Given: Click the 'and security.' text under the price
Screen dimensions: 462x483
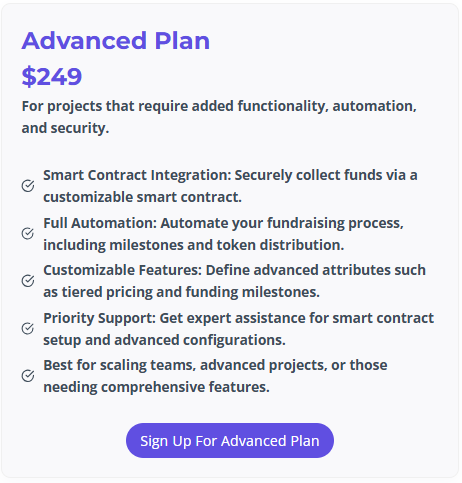Looking at the screenshot, I should click(65, 128).
